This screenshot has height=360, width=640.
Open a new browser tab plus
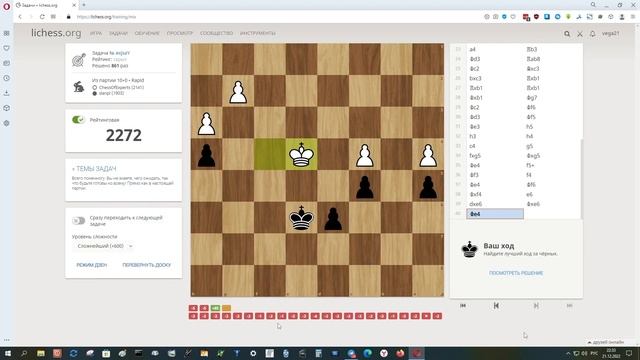coord(84,5)
